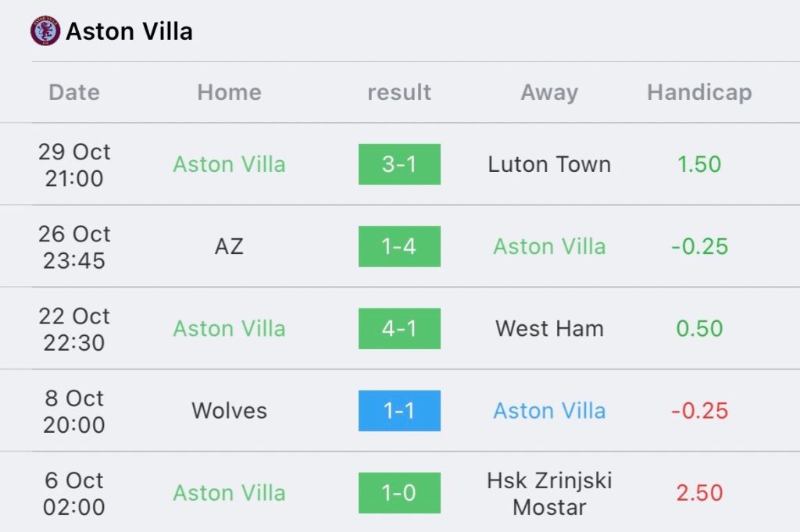
Task: Click the 29 Oct 21:00 match date
Action: 74,164
